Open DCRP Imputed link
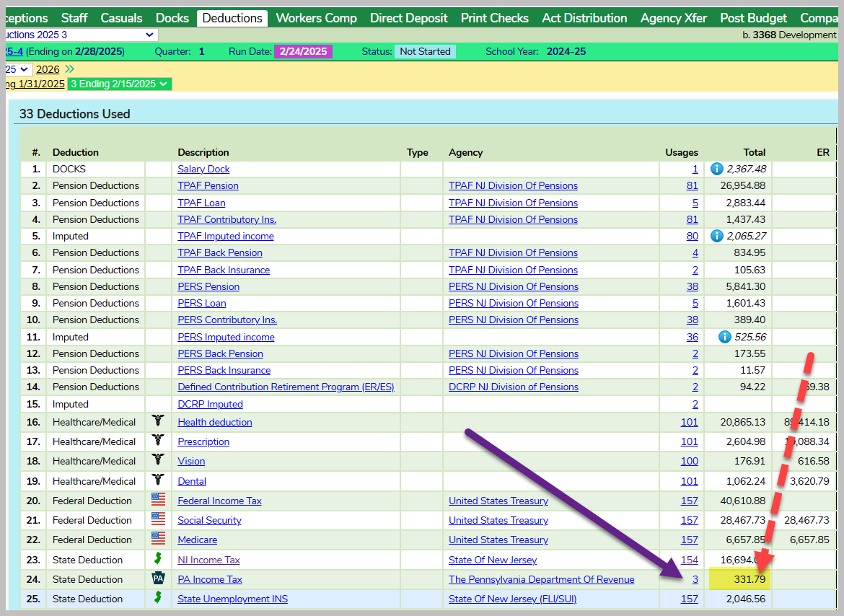844x616 pixels. (210, 404)
